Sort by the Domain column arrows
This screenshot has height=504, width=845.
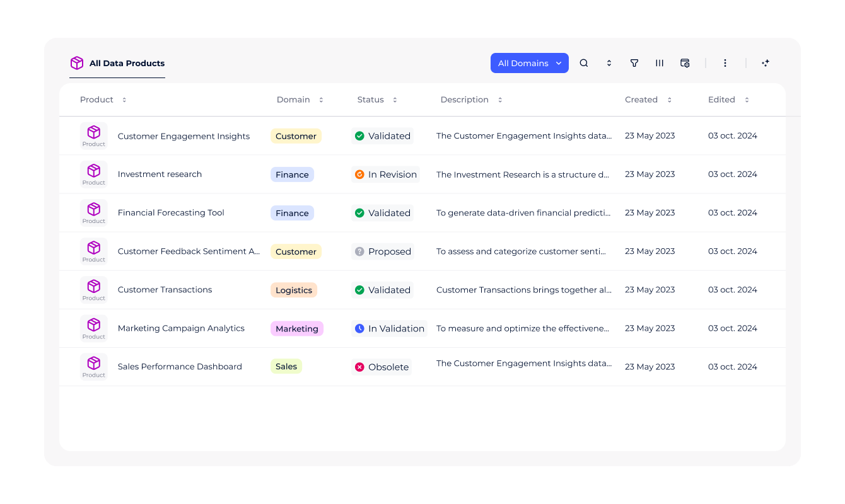pos(321,100)
